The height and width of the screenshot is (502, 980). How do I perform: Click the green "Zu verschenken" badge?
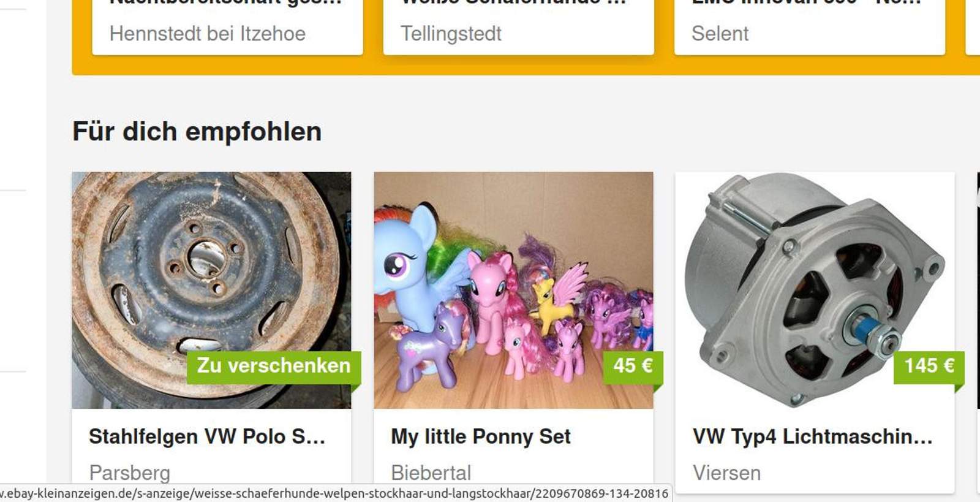tap(273, 366)
